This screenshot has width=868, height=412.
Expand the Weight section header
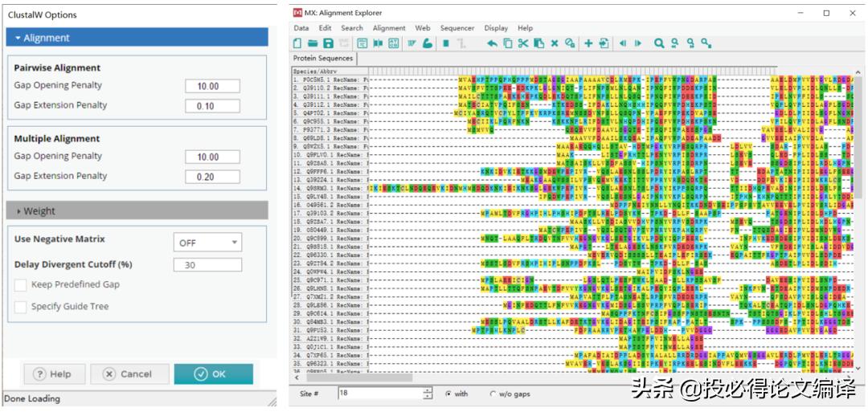[137, 210]
